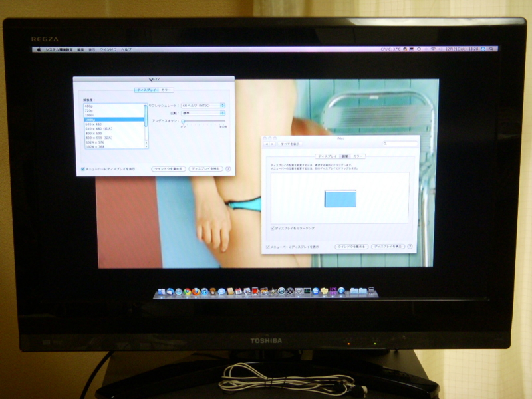Click すべてを表示 in iMac window

(290, 144)
